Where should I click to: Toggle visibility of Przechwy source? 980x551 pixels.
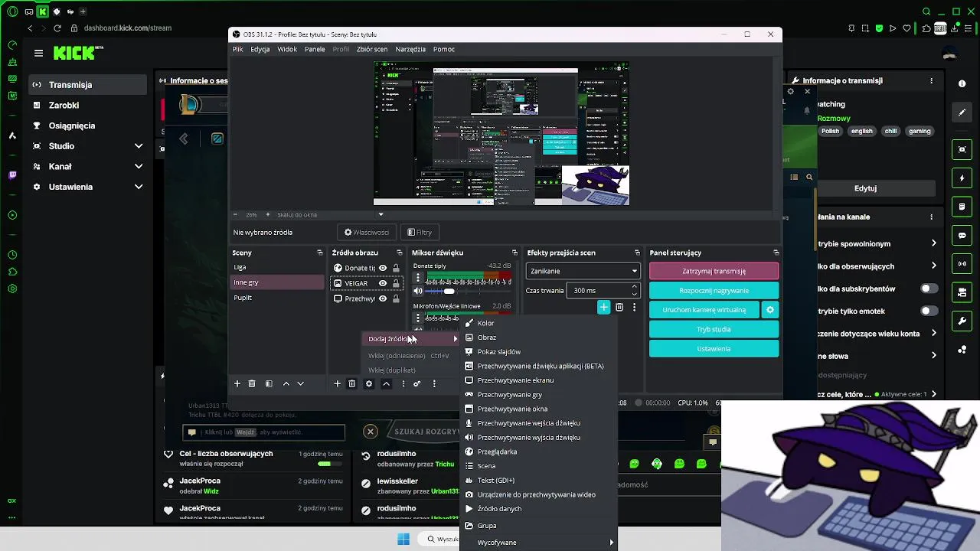point(383,298)
